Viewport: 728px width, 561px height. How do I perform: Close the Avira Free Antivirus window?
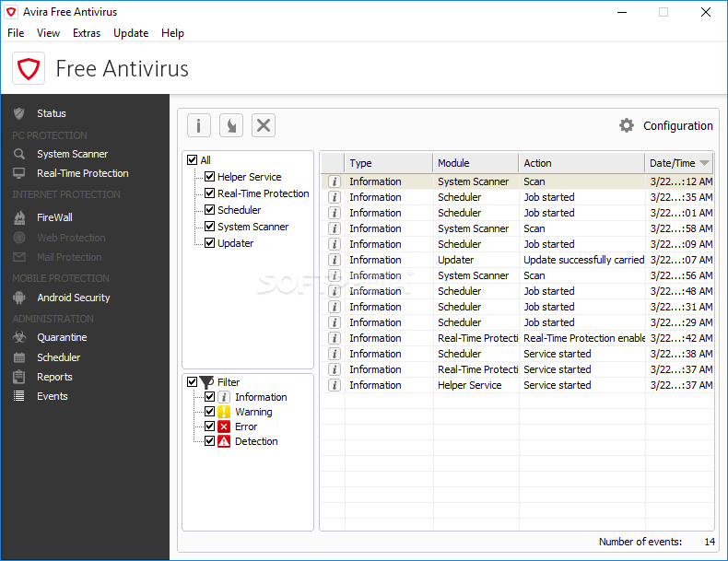[x=706, y=12]
